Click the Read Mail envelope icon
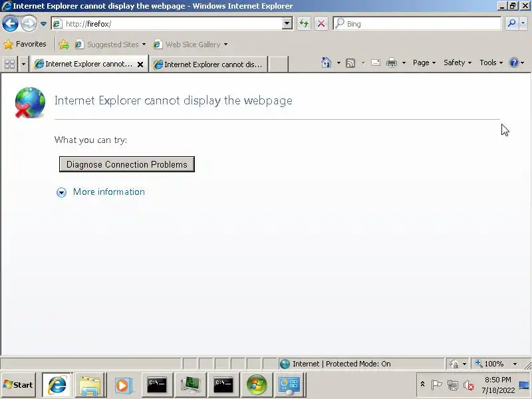The image size is (532, 399). pos(376,63)
